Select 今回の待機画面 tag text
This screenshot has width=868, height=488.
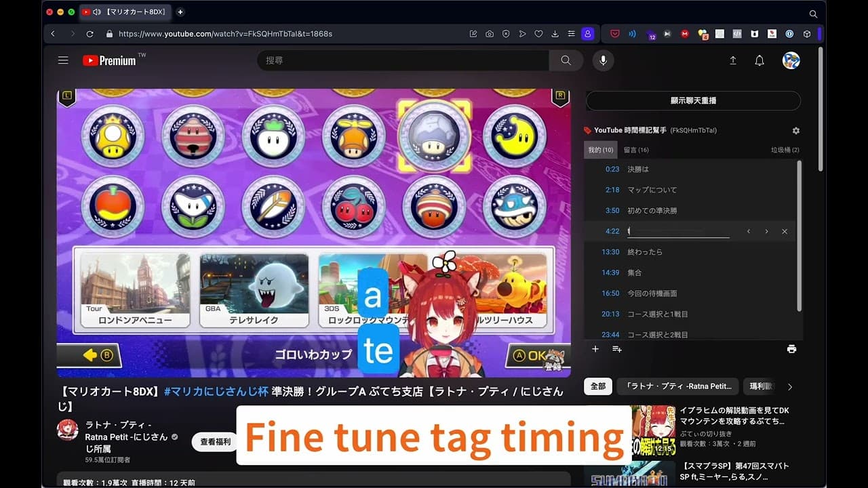(x=652, y=293)
